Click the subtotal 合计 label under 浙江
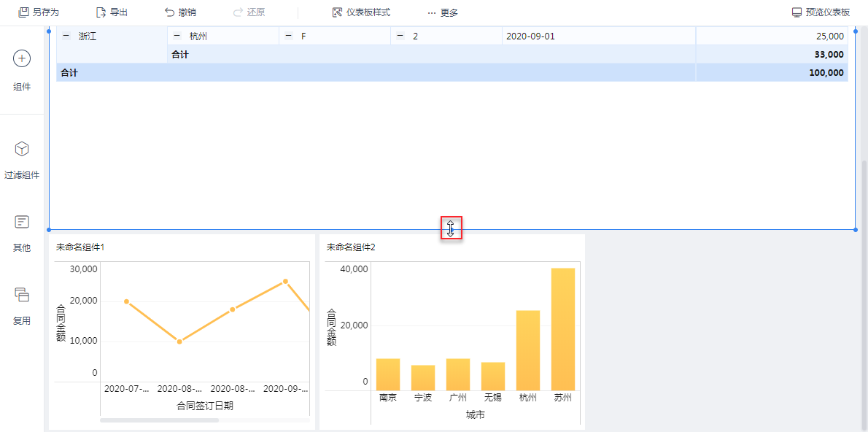The height and width of the screenshot is (432, 868). pos(180,54)
